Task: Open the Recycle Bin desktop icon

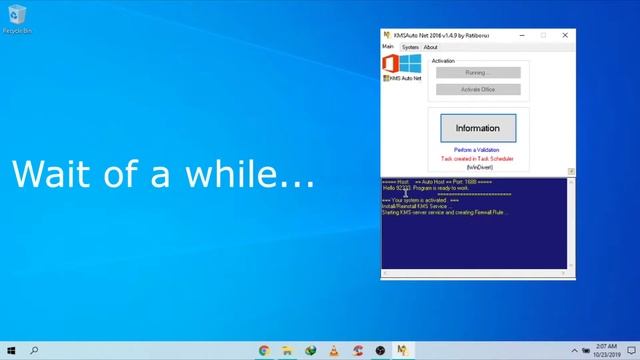Action: point(17,20)
